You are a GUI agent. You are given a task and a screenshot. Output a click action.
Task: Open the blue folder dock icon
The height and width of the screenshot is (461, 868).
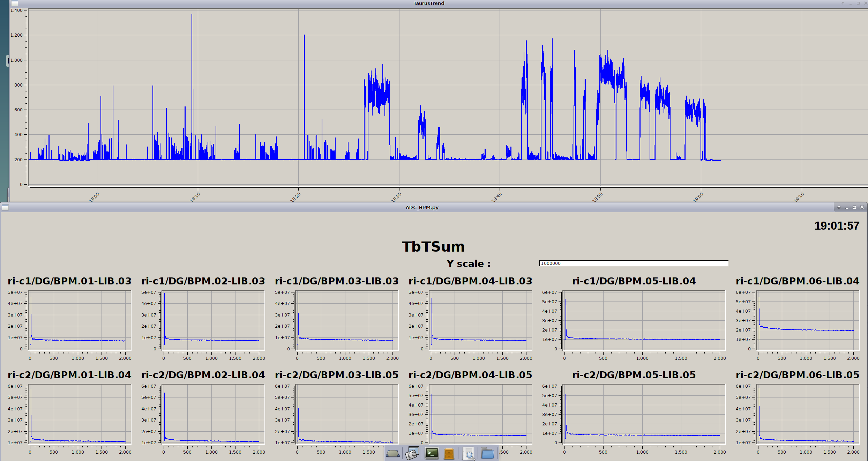tap(487, 453)
